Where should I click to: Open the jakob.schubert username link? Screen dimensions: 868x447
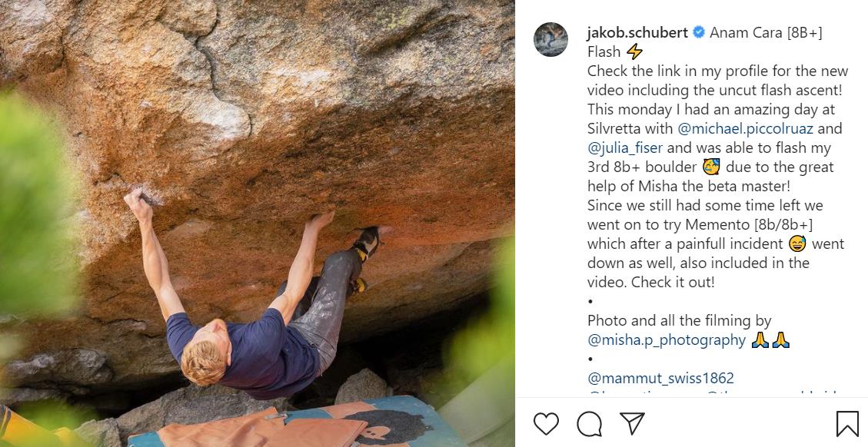pos(637,32)
